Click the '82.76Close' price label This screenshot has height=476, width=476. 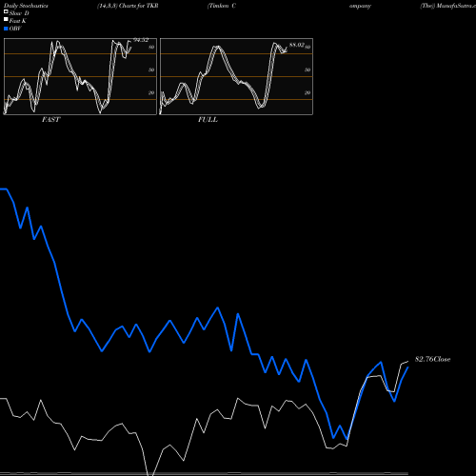pyautogui.click(x=432, y=359)
